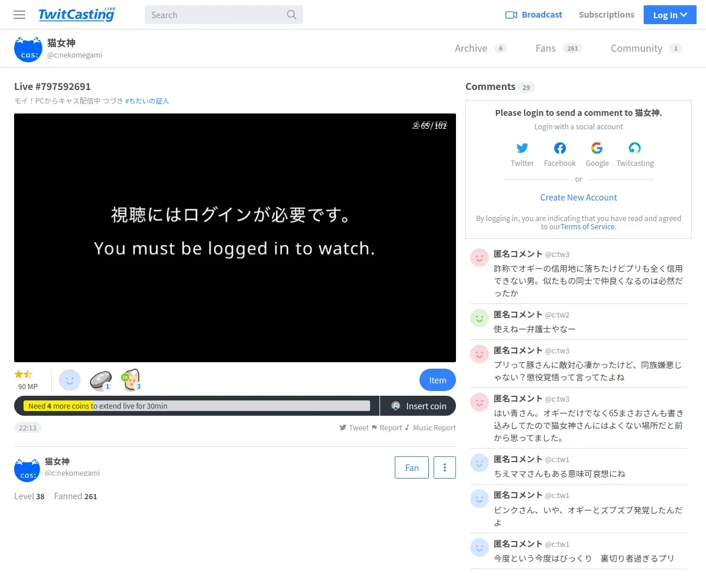Open the Fans tab
Image resolution: width=706 pixels, height=588 pixels.
(558, 48)
